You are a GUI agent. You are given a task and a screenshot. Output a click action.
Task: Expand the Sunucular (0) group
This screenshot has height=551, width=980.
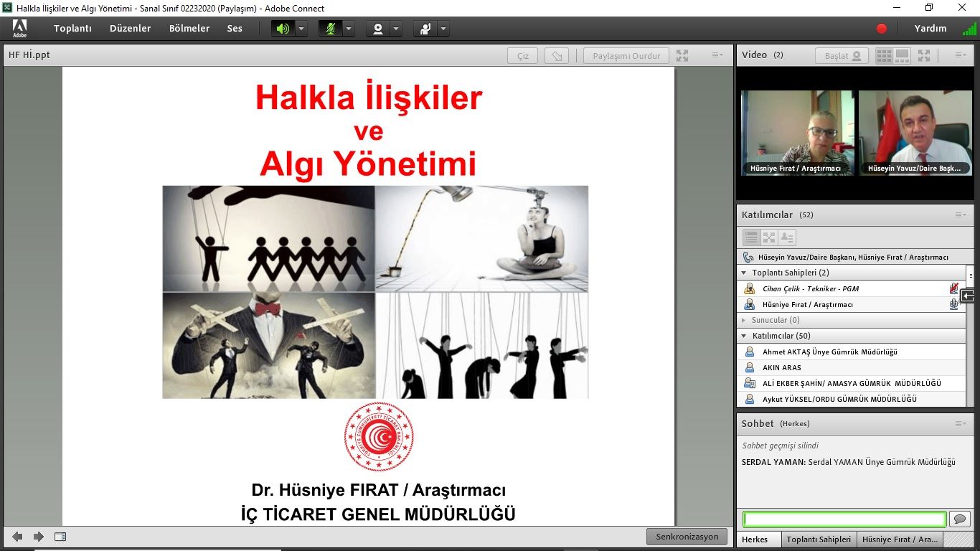(x=743, y=320)
